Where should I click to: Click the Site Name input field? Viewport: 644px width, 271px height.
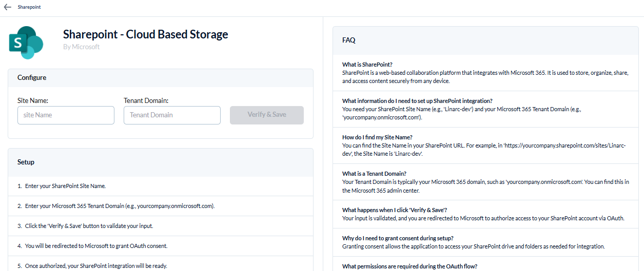(x=66, y=115)
